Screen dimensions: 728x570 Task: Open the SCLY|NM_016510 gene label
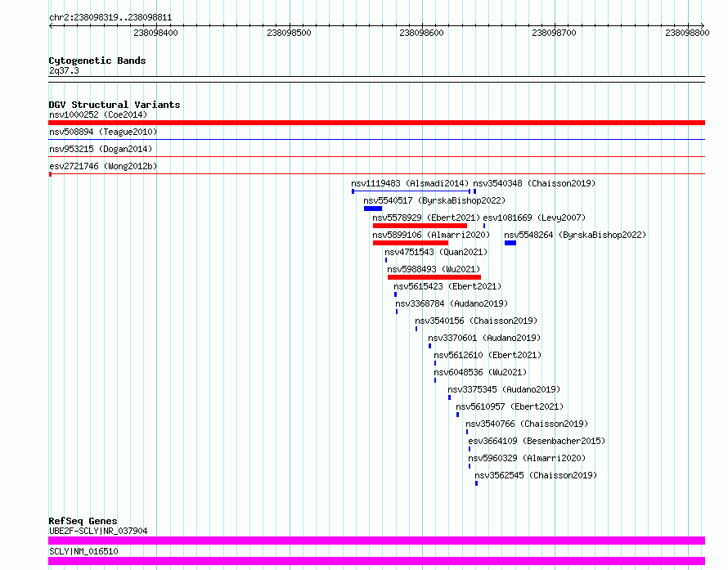click(x=83, y=551)
